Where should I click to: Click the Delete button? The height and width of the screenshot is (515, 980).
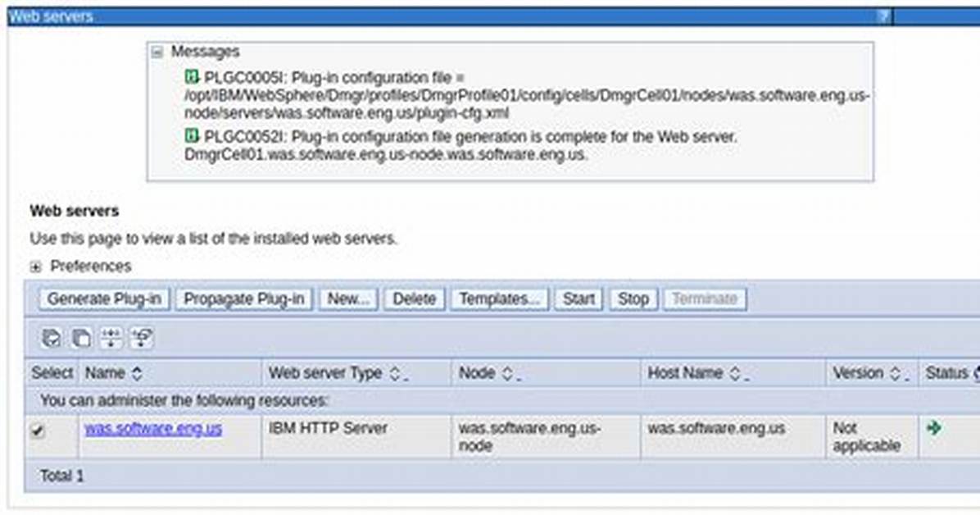tap(414, 299)
